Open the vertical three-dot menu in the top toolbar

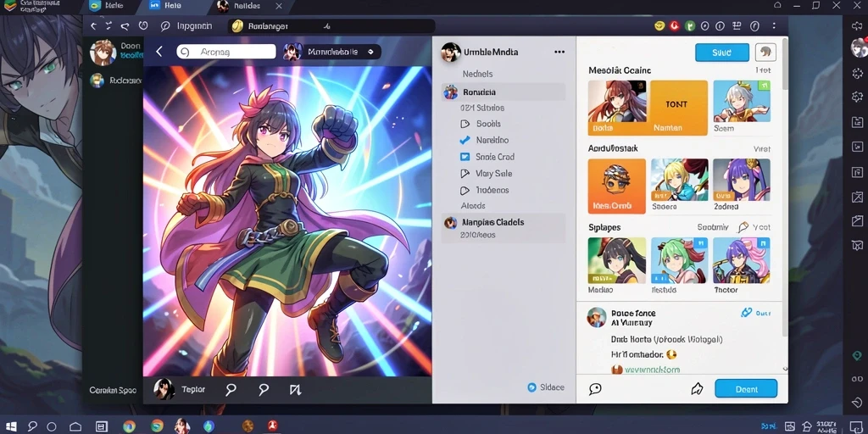click(773, 25)
